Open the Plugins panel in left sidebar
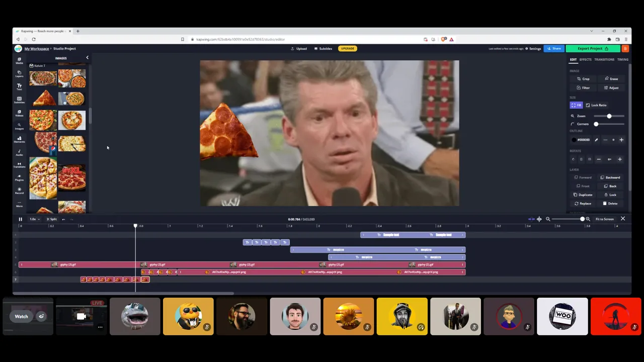 coord(19,177)
